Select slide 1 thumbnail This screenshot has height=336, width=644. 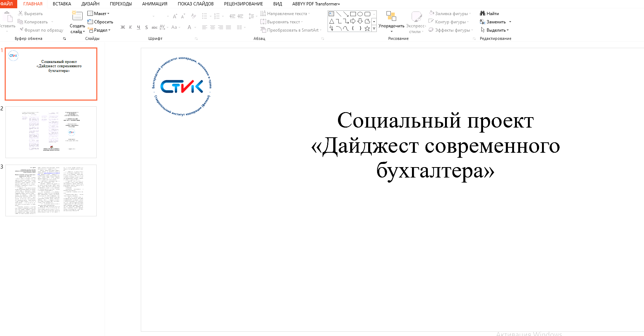pyautogui.click(x=51, y=74)
